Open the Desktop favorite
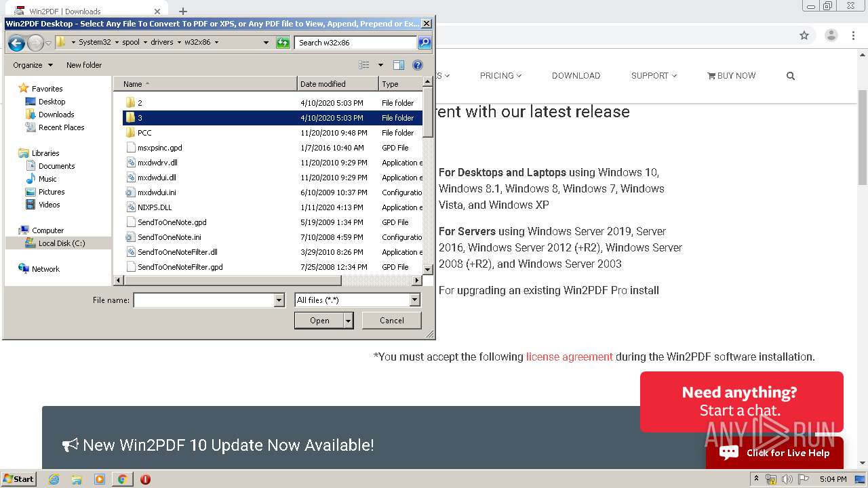The width and height of the screenshot is (868, 488). pyautogui.click(x=52, y=102)
